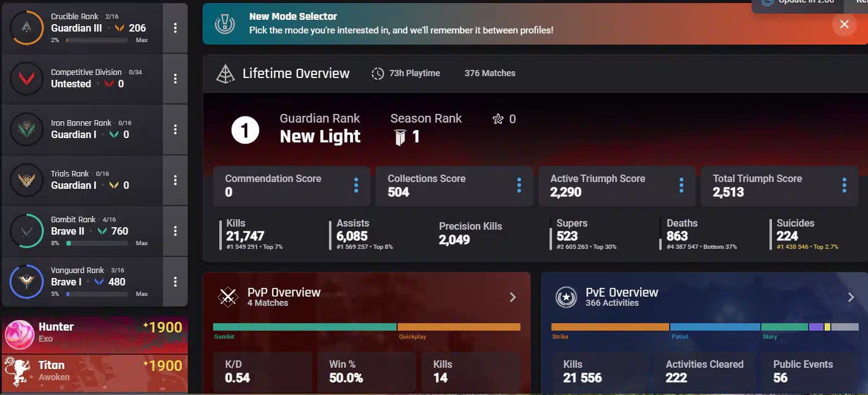Click the Win % 50.0% stat card
The width and height of the screenshot is (868, 395).
[x=367, y=373]
